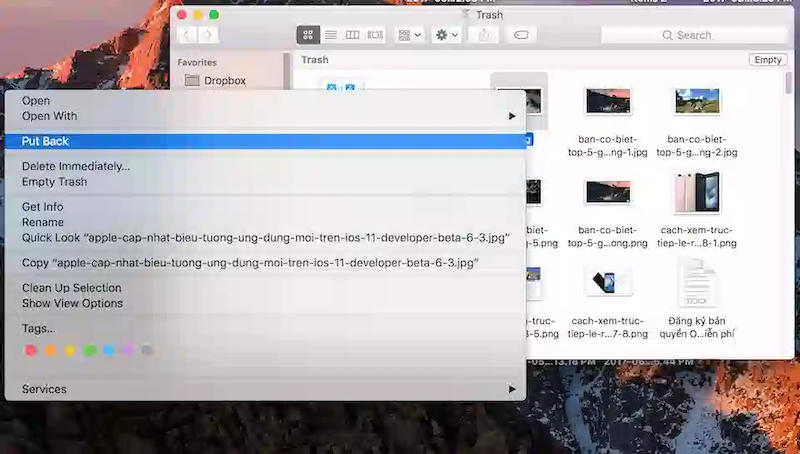Click the Empty button in Trash

[768, 60]
